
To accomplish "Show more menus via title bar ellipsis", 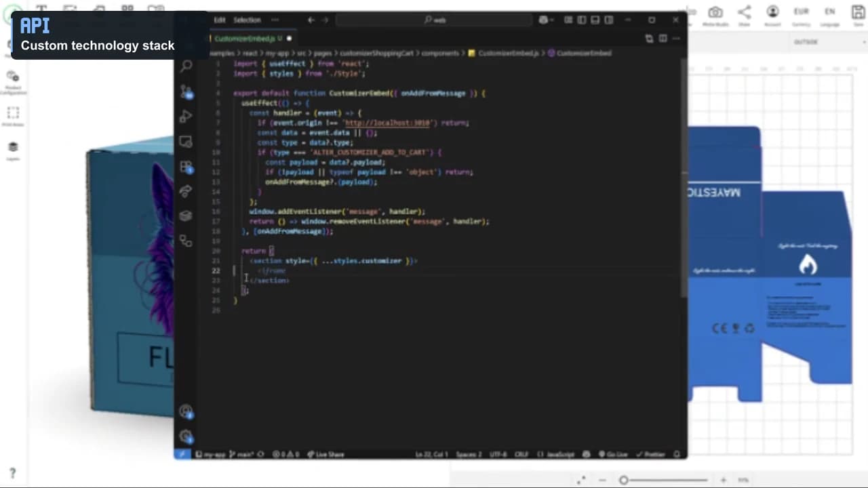I will [x=275, y=20].
